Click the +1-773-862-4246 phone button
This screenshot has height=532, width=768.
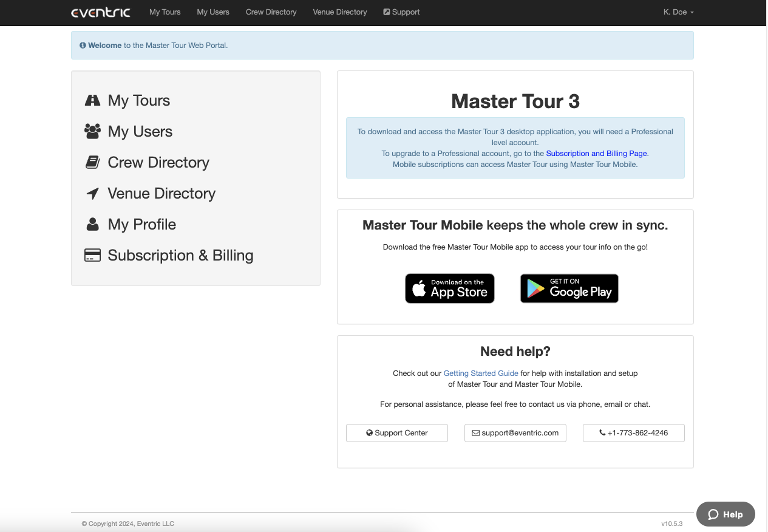click(x=634, y=433)
